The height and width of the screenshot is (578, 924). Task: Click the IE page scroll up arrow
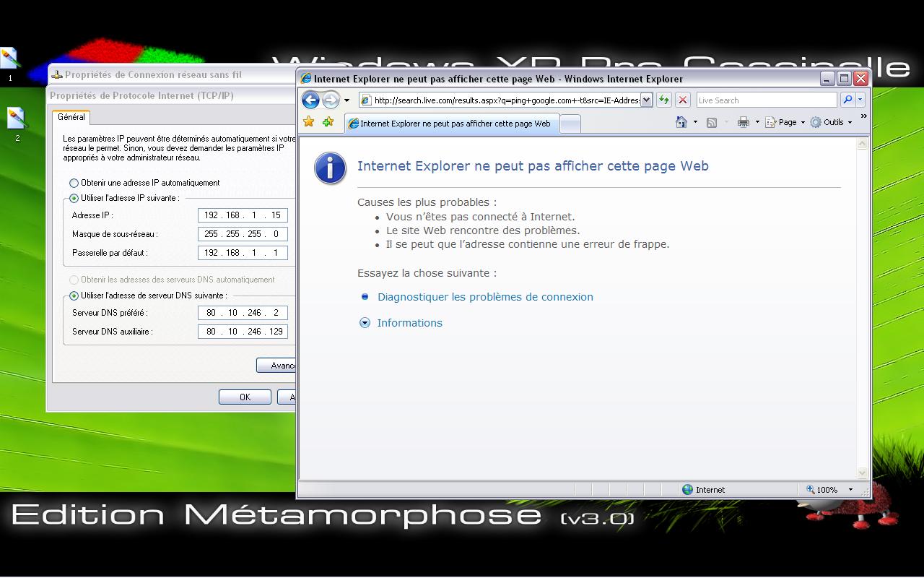(862, 144)
